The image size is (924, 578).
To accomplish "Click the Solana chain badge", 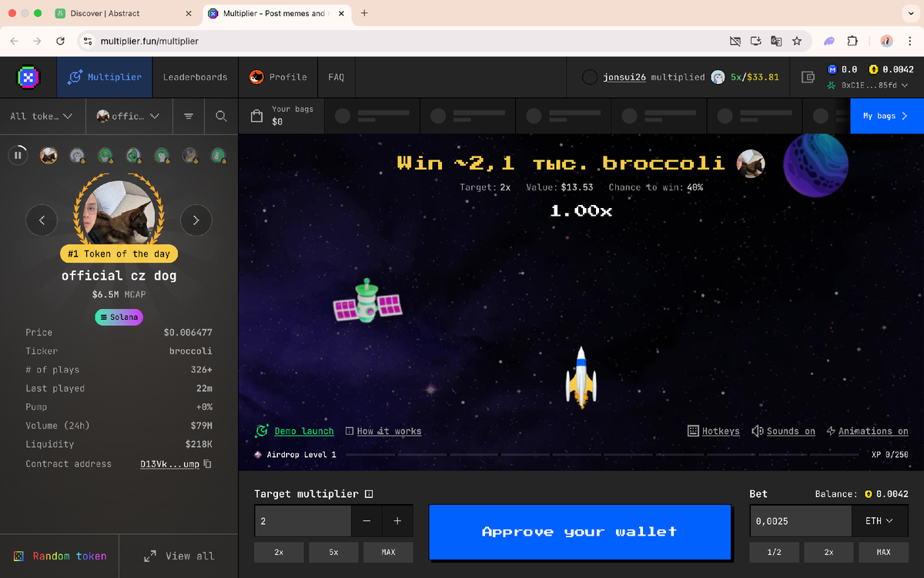I will click(119, 318).
